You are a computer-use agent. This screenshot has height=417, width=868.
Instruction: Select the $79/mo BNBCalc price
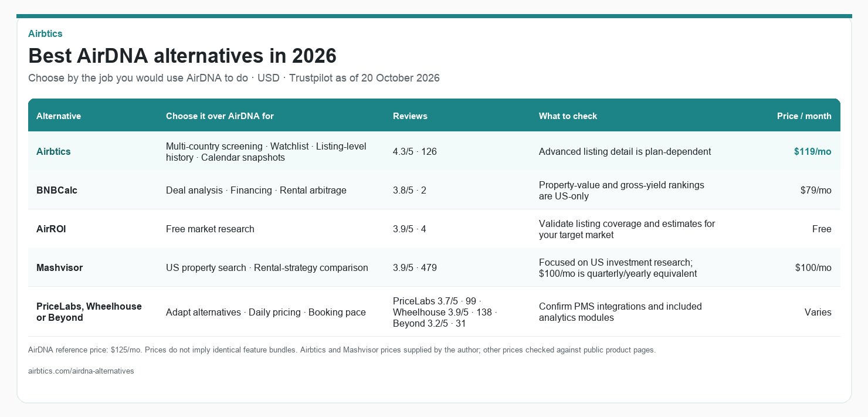pos(816,190)
